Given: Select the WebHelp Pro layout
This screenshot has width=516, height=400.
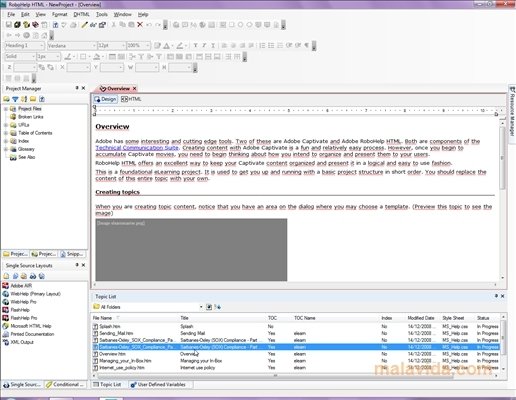Looking at the screenshot, I should (19, 302).
